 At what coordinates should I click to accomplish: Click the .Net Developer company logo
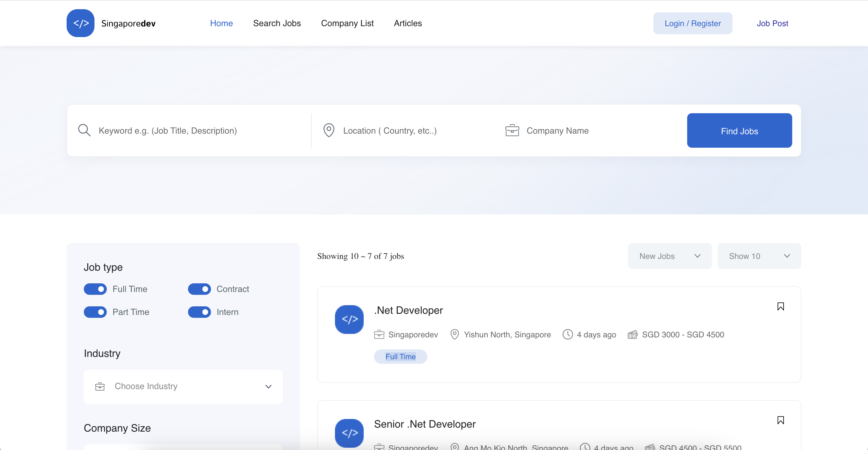[349, 320]
